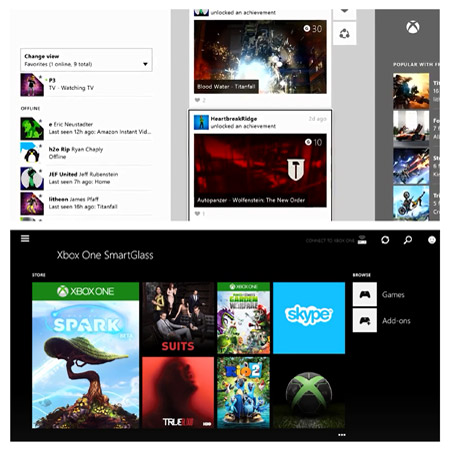Click Eric Neustadter's green avatar

tap(32, 129)
